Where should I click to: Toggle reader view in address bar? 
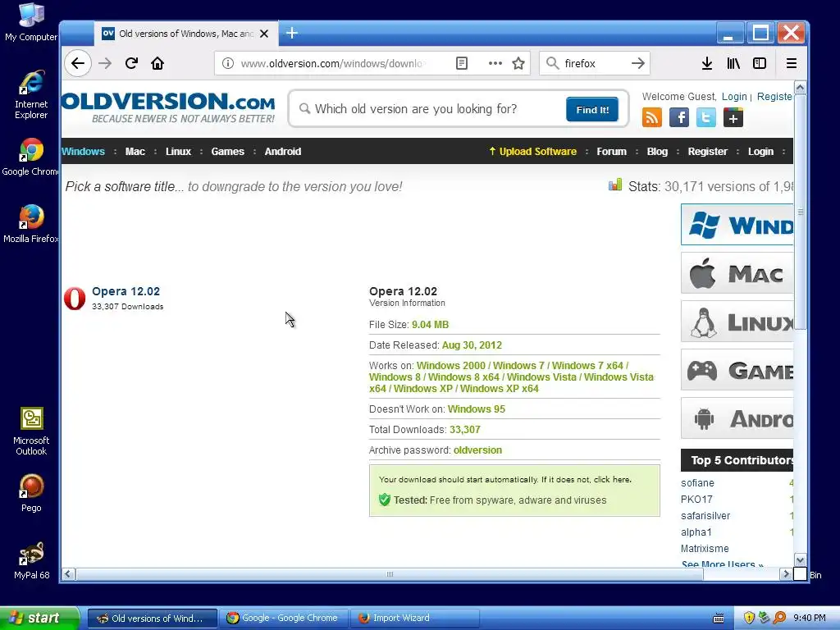pos(462,63)
